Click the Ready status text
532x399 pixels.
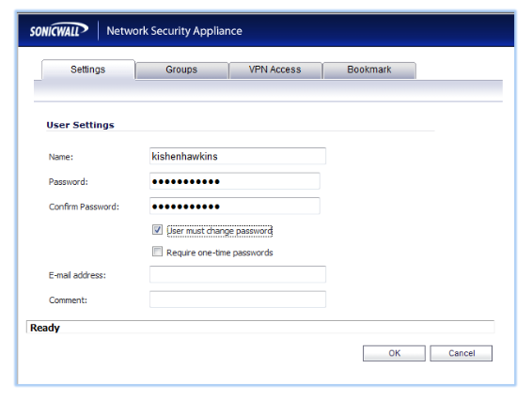coord(45,328)
